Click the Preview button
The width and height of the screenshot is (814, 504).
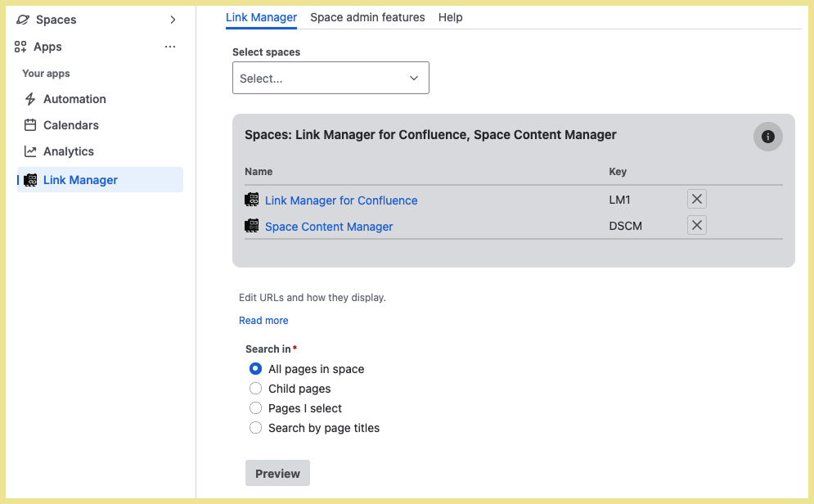pos(277,473)
